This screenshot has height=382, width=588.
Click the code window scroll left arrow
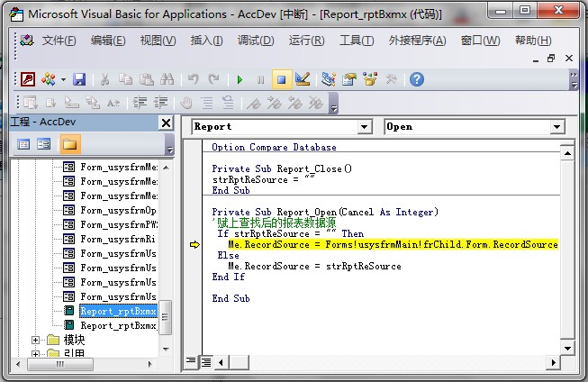pyautogui.click(x=221, y=362)
